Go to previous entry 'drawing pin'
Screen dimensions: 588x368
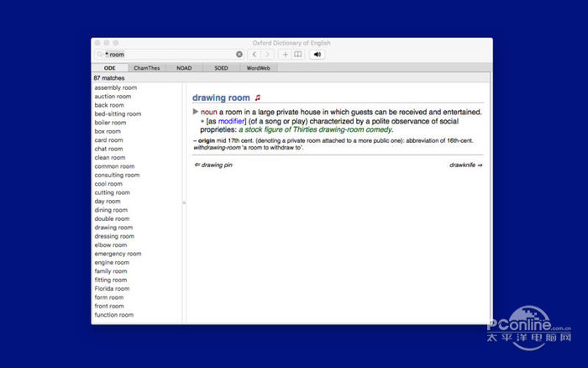point(213,165)
